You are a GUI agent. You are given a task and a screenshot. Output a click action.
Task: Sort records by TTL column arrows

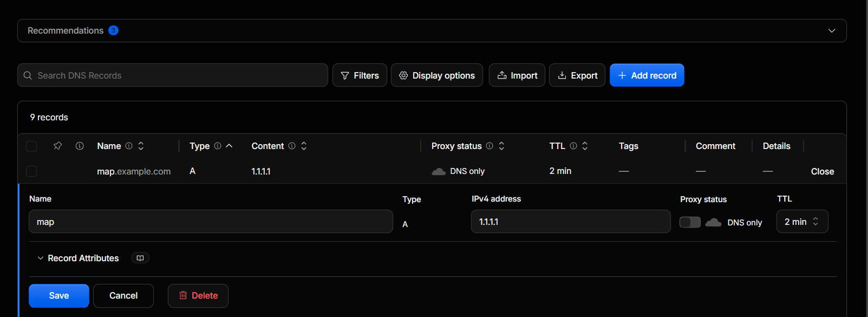pos(585,146)
